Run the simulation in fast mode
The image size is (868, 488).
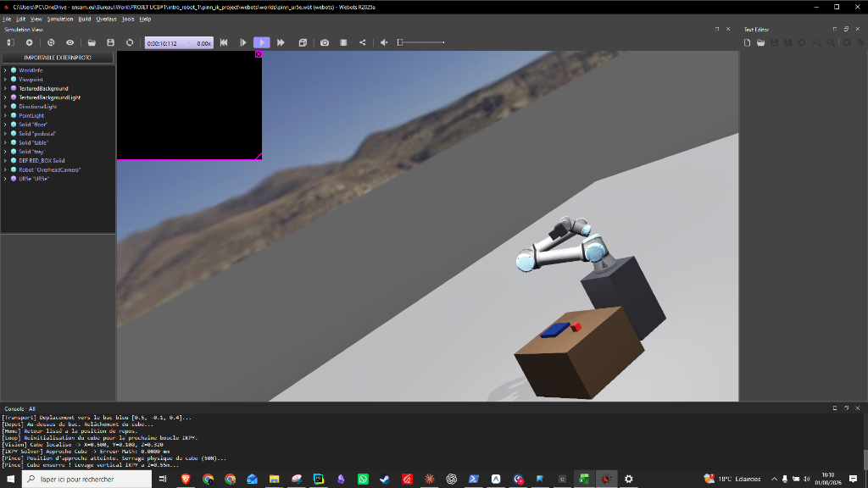click(x=281, y=42)
